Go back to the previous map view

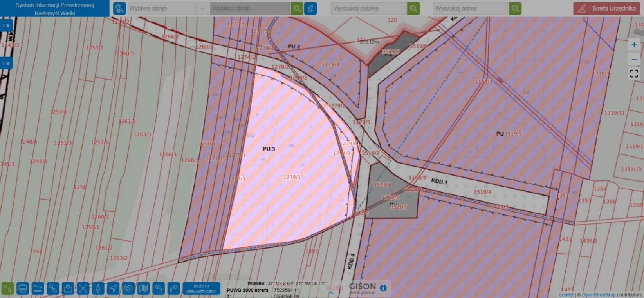point(159,289)
